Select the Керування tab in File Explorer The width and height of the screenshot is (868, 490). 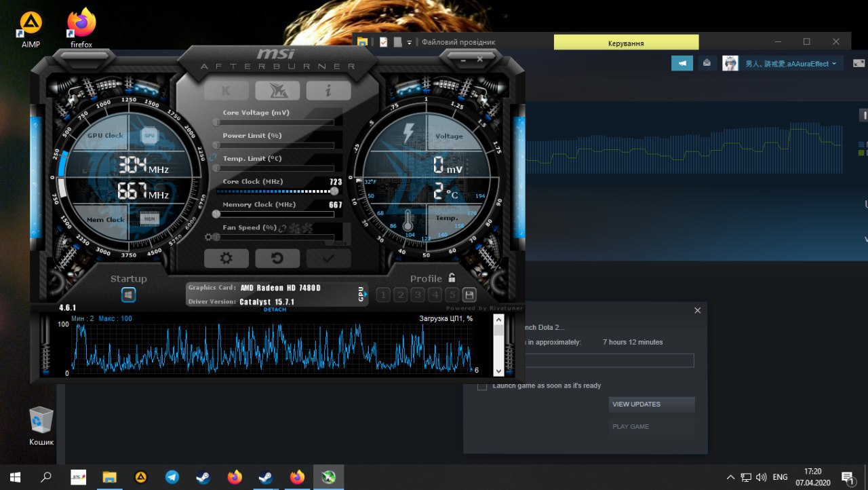[x=626, y=43]
